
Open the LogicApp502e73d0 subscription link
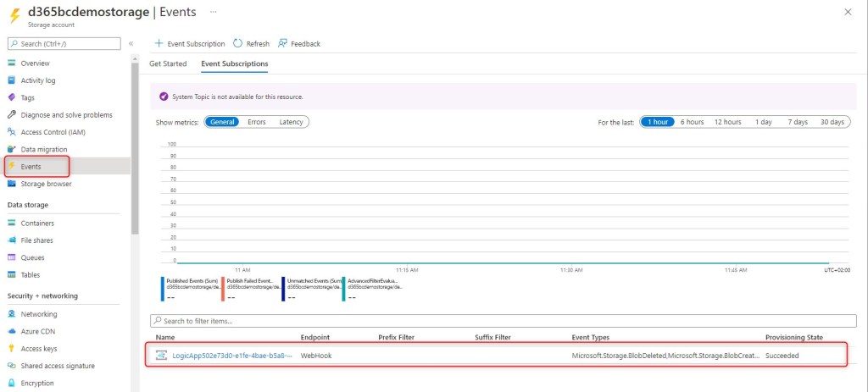pos(231,356)
